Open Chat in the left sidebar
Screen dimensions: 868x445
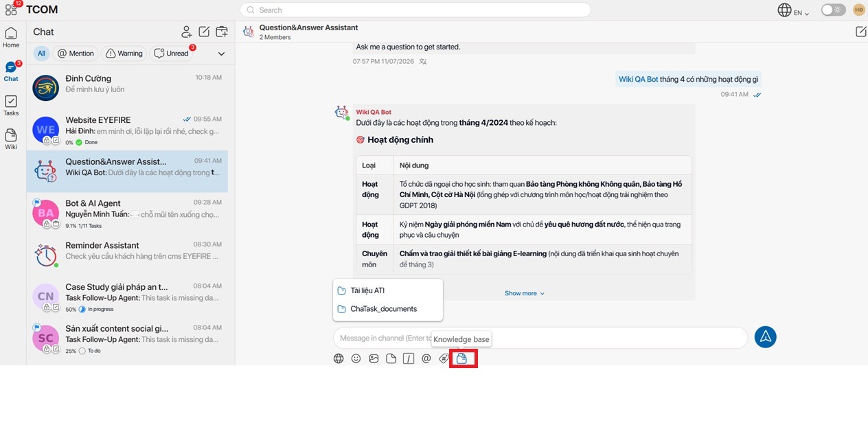[x=11, y=71]
